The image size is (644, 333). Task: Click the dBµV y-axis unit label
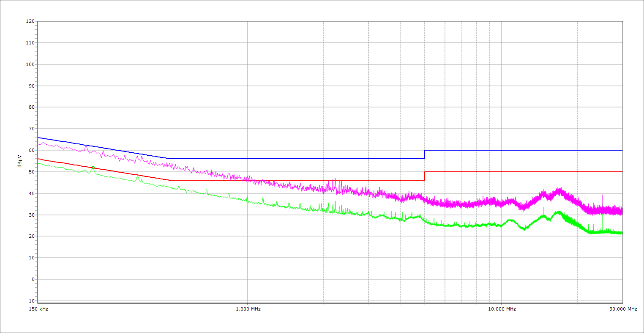[x=20, y=161]
